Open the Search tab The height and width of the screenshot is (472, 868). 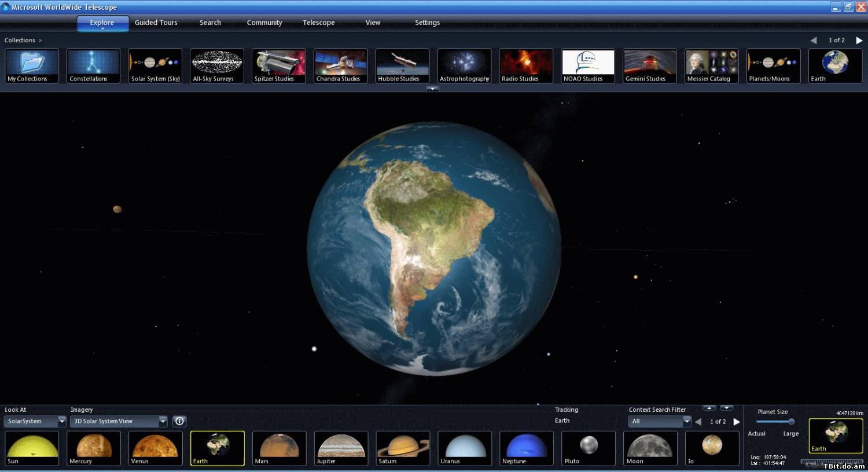[210, 23]
